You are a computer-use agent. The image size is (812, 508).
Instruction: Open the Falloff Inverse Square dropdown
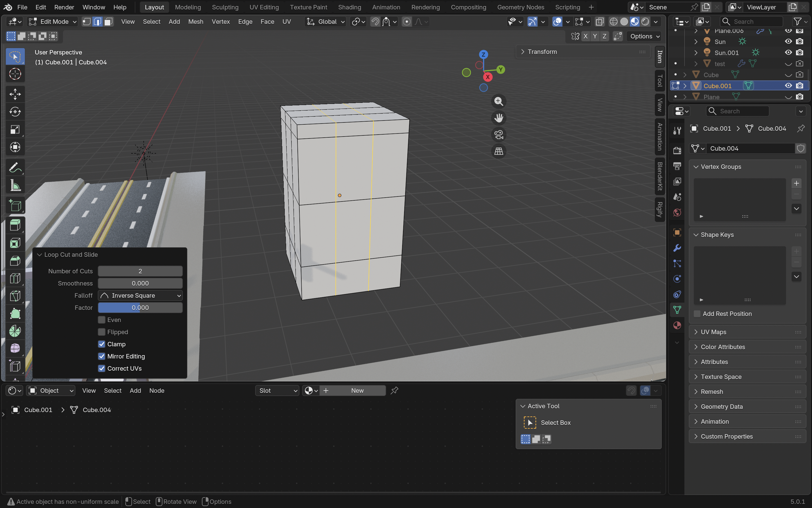(x=140, y=296)
